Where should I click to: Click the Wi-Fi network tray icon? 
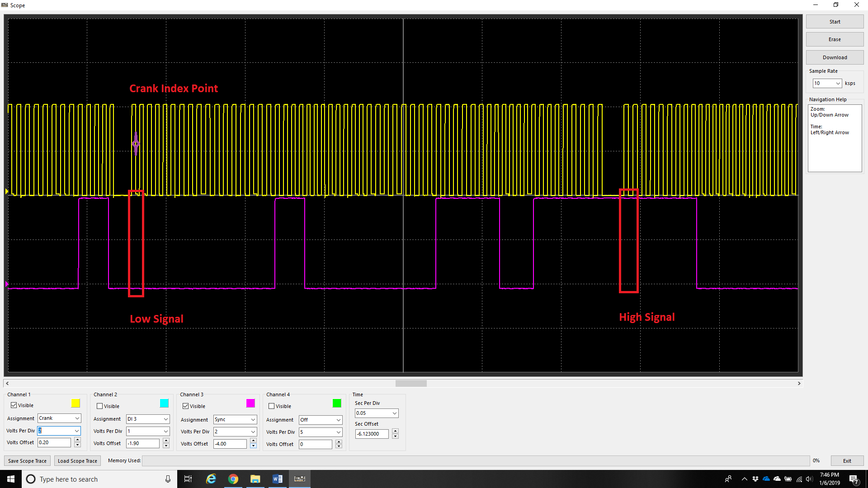point(799,479)
